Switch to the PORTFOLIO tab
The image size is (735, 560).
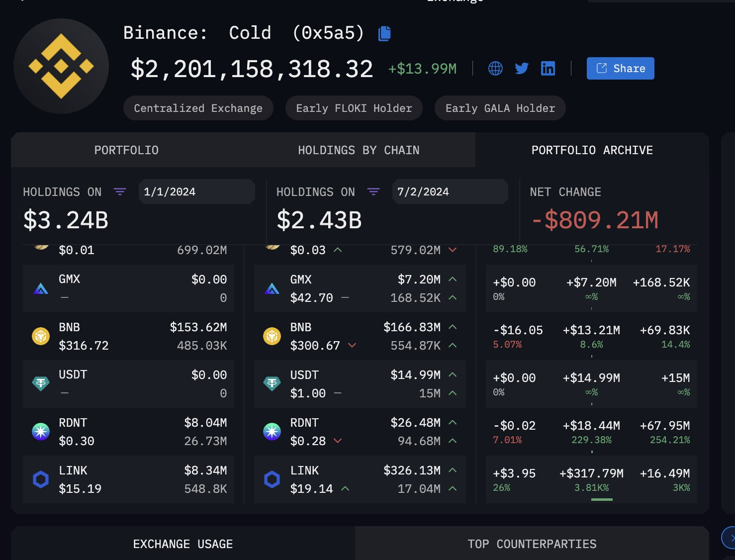pyautogui.click(x=126, y=150)
